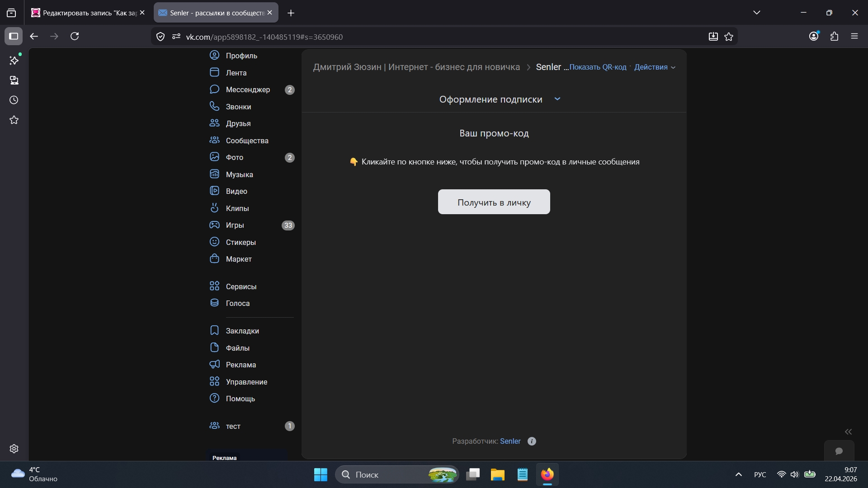The image size is (868, 488).
Task: Click the Стикеры smiley icon
Action: (214, 242)
